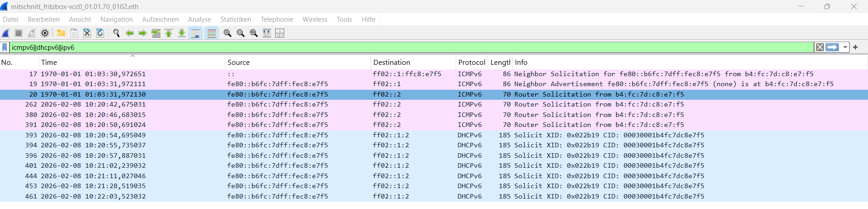Open the Wireless menu

(x=315, y=19)
